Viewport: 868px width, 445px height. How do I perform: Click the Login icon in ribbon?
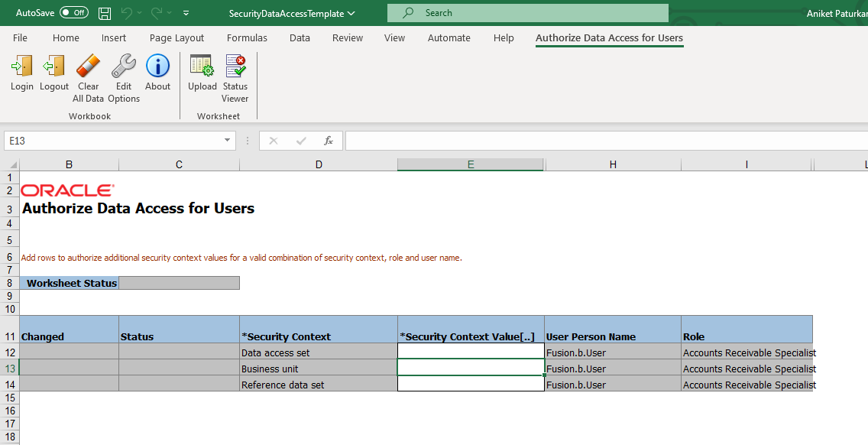click(x=21, y=66)
